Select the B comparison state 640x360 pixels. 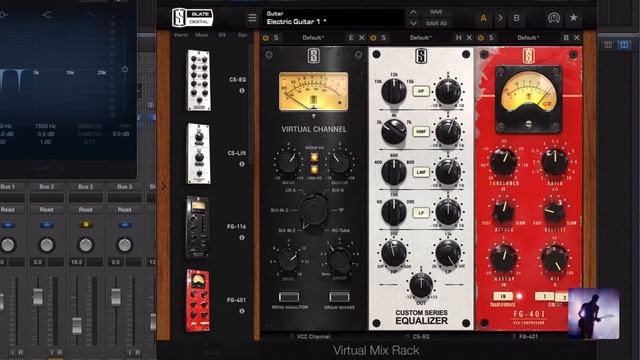pos(516,18)
